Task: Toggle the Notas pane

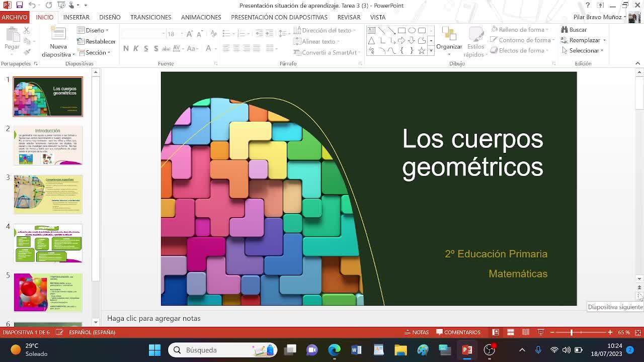Action: [417, 332]
